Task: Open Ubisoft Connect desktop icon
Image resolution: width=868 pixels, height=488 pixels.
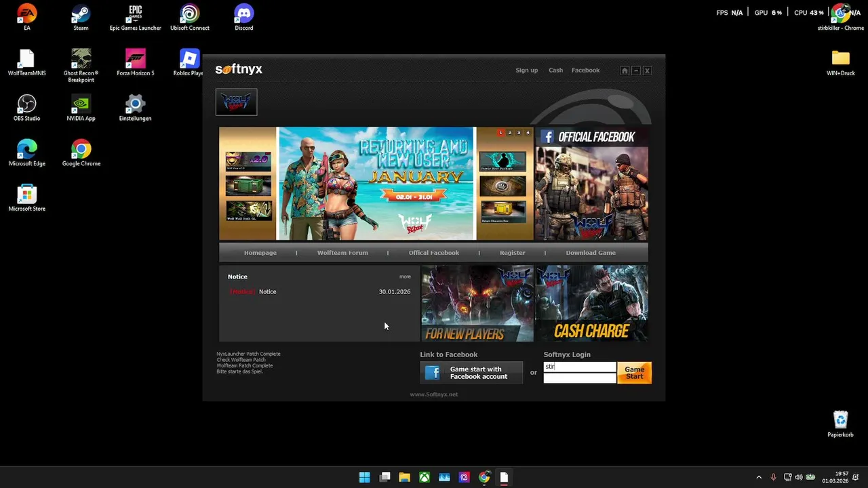Action: [190, 18]
